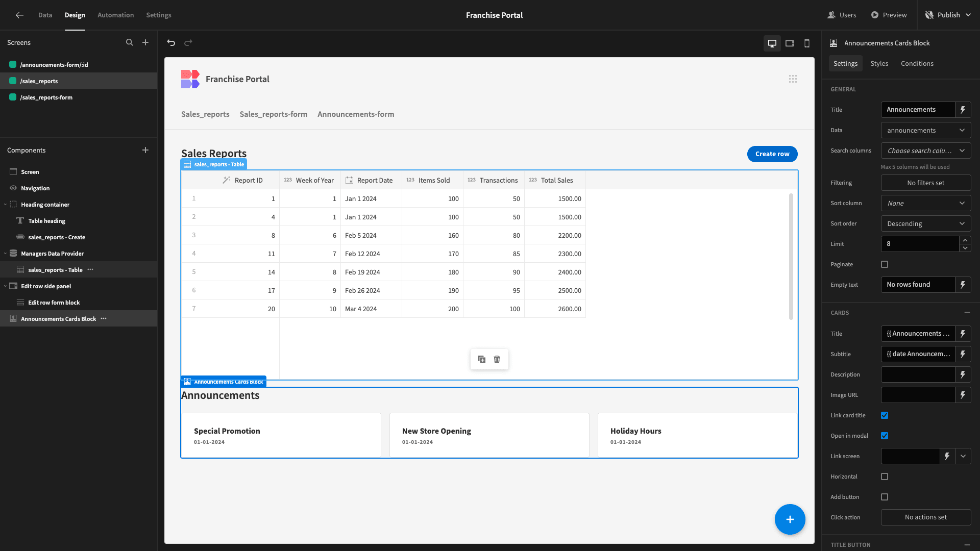Toggle the Paginate checkbox
The height and width of the screenshot is (551, 980).
click(x=885, y=264)
